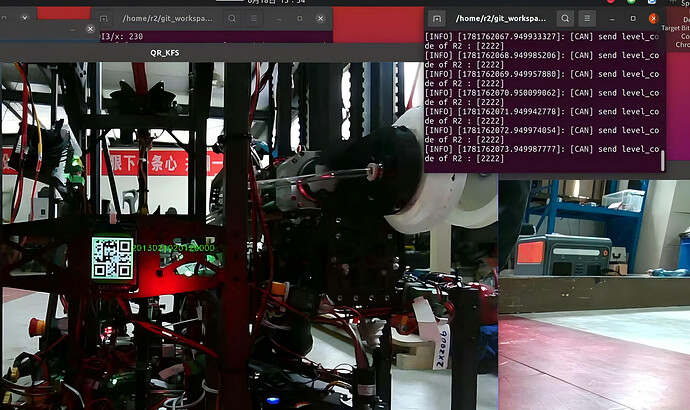This screenshot has height=410, width=690.
Task: Minimize the left terminal window
Action: pyautogui.click(x=279, y=19)
